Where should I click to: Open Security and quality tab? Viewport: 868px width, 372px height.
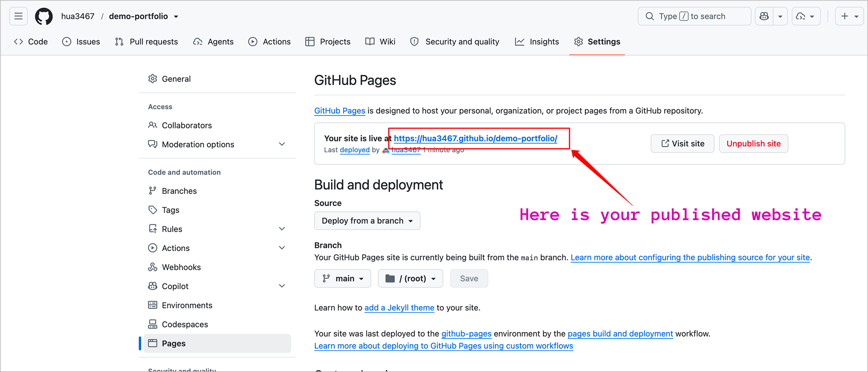455,42
